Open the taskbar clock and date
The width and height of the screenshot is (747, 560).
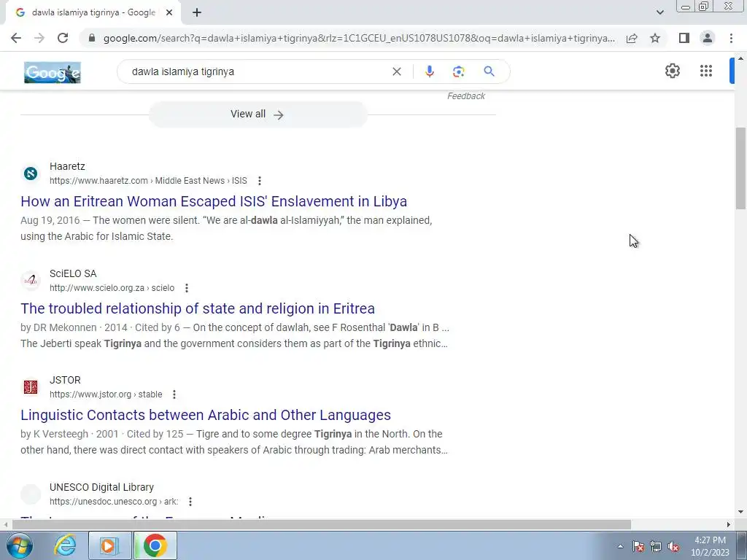(710, 546)
